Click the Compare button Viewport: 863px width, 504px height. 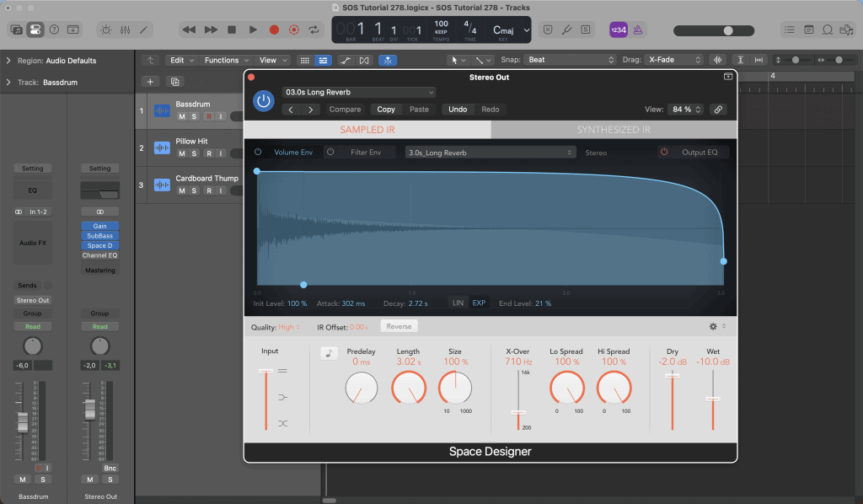(345, 110)
